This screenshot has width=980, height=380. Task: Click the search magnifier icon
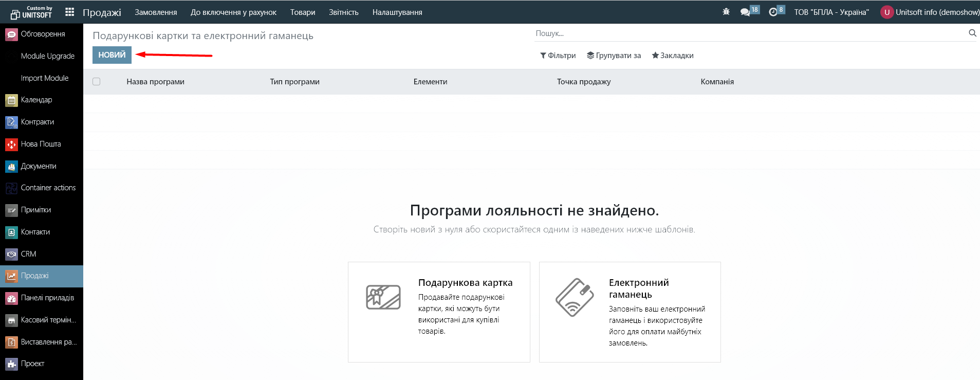tap(972, 33)
